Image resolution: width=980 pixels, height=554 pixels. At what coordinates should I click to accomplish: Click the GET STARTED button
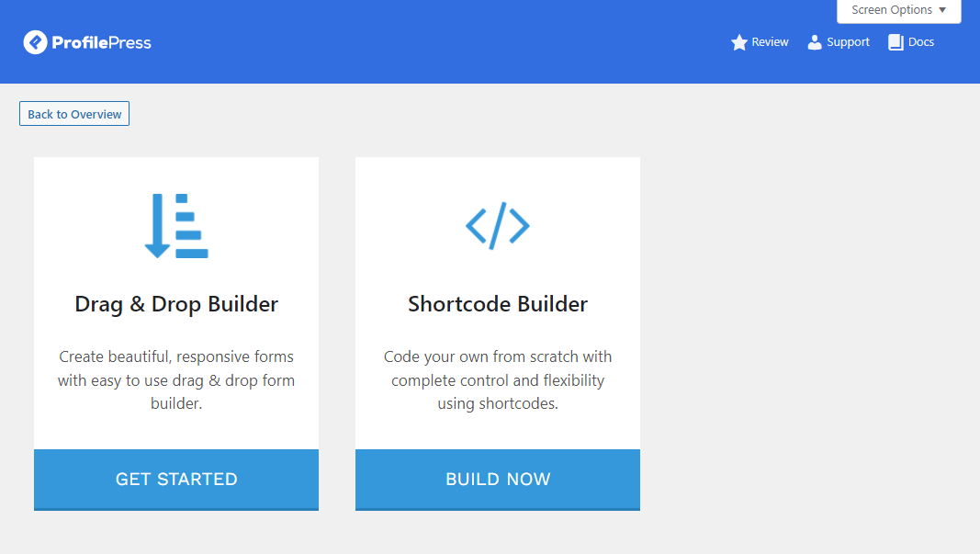[x=176, y=480]
